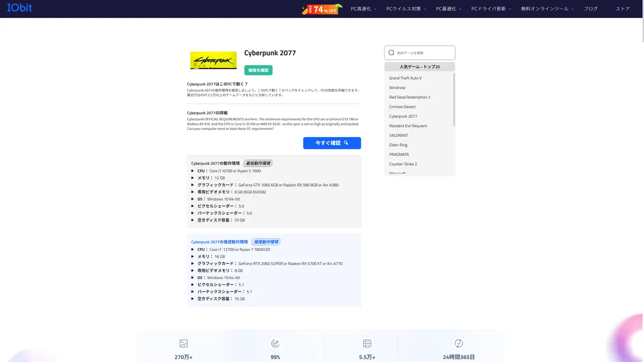644x362 pixels.
Task: Open Resident Evil Requiem link
Action: (x=408, y=126)
